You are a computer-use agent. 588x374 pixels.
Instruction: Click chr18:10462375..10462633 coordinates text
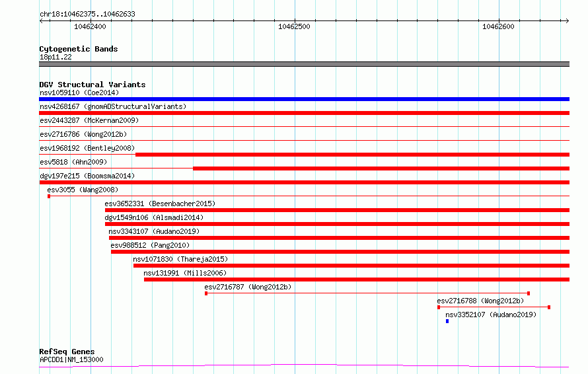pyautogui.click(x=87, y=14)
